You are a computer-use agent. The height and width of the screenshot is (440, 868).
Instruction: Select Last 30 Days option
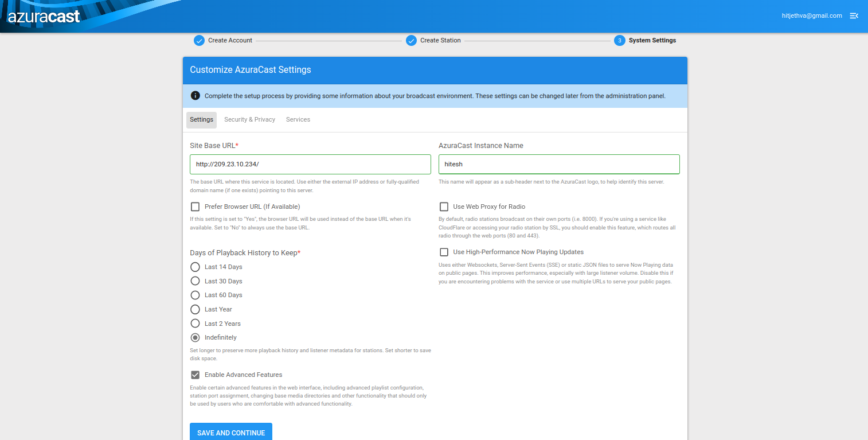[195, 281]
